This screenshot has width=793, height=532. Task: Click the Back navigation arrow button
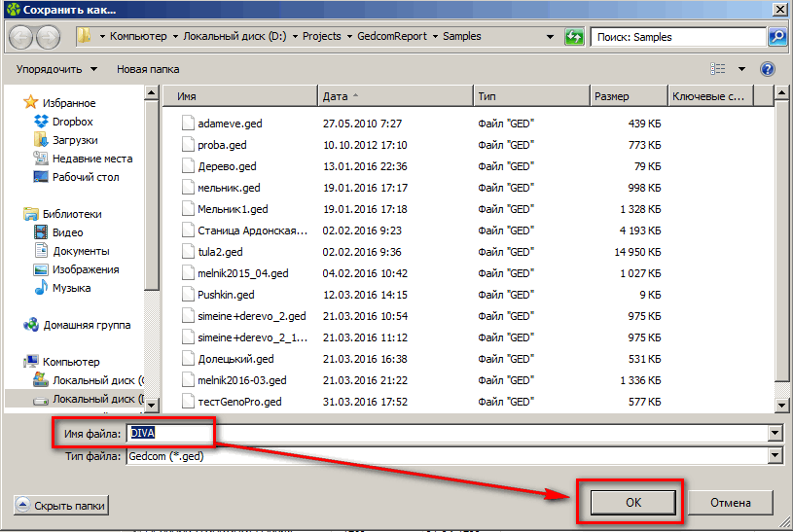tap(21, 37)
